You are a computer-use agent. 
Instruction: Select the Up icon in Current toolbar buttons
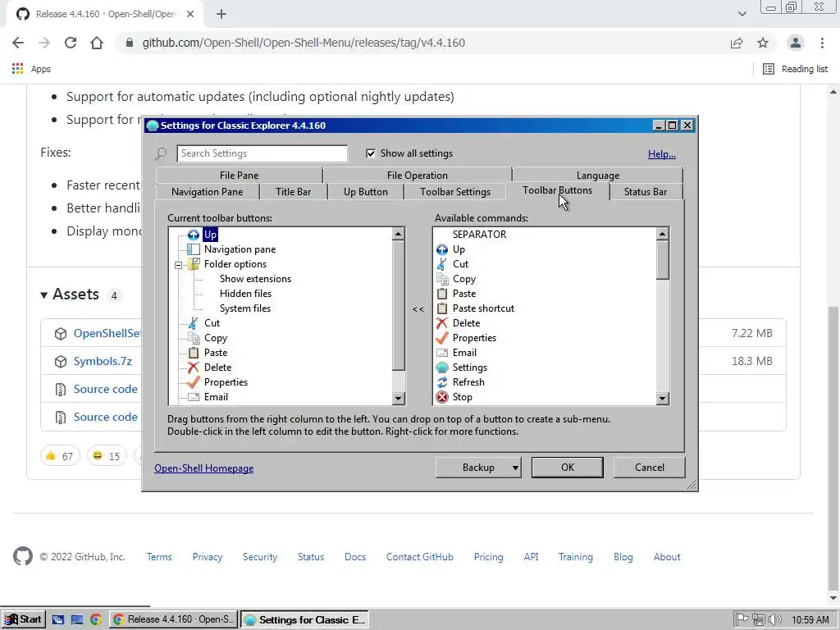194,235
